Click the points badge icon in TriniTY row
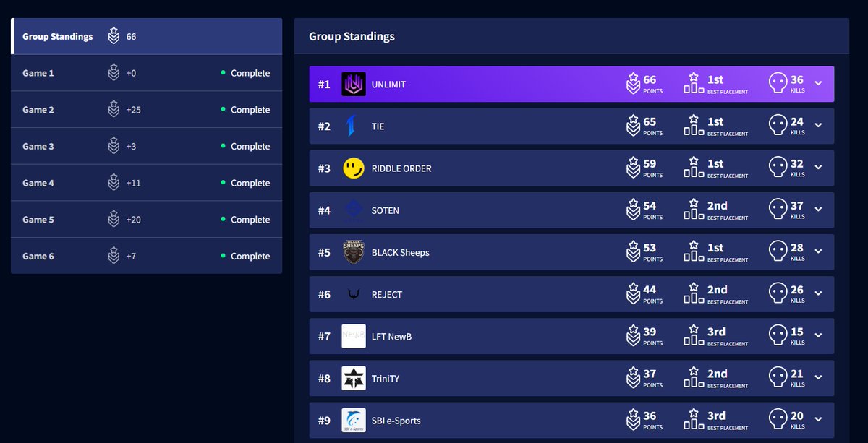Viewport: 868px width, 443px height. (x=633, y=378)
